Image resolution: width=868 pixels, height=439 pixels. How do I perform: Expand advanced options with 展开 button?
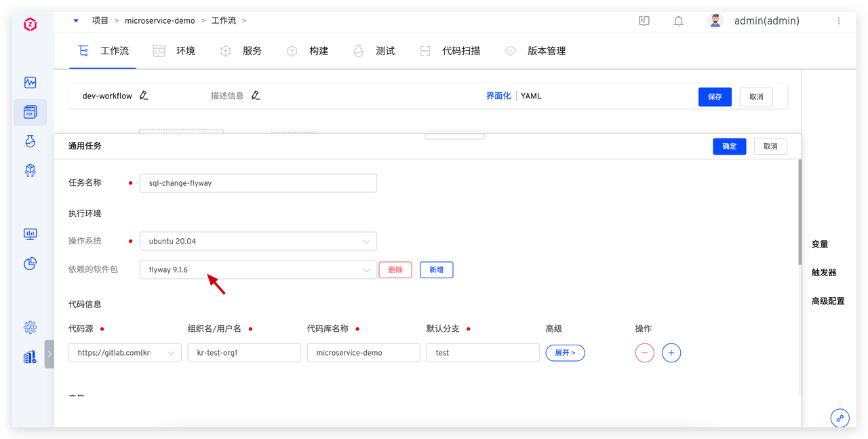(x=566, y=353)
